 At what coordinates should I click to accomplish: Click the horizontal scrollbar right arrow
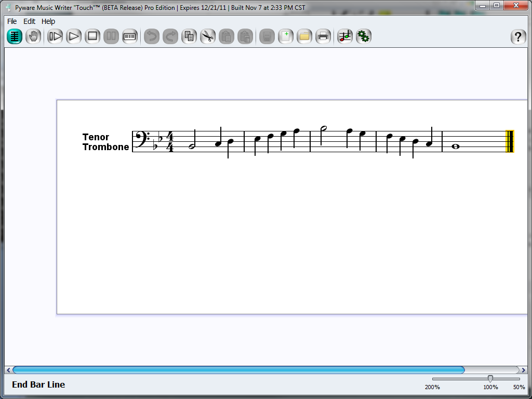(x=523, y=370)
